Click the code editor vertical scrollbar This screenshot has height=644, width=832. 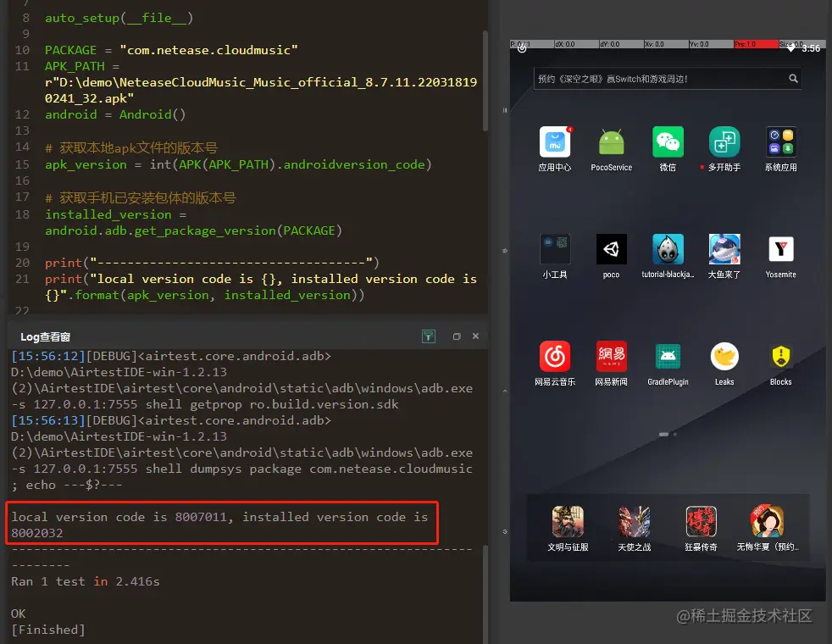point(485,80)
